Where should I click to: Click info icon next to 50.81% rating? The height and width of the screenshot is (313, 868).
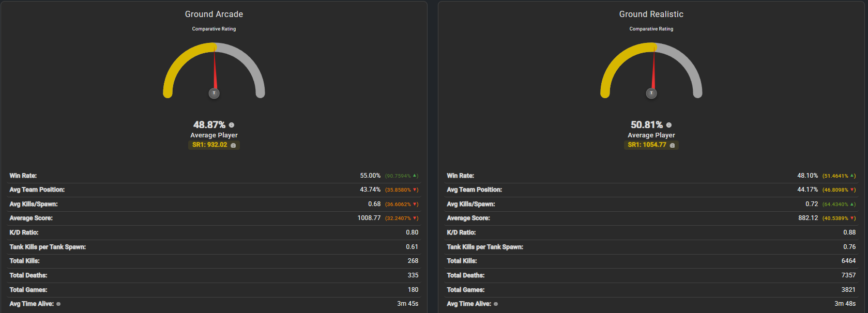[669, 125]
